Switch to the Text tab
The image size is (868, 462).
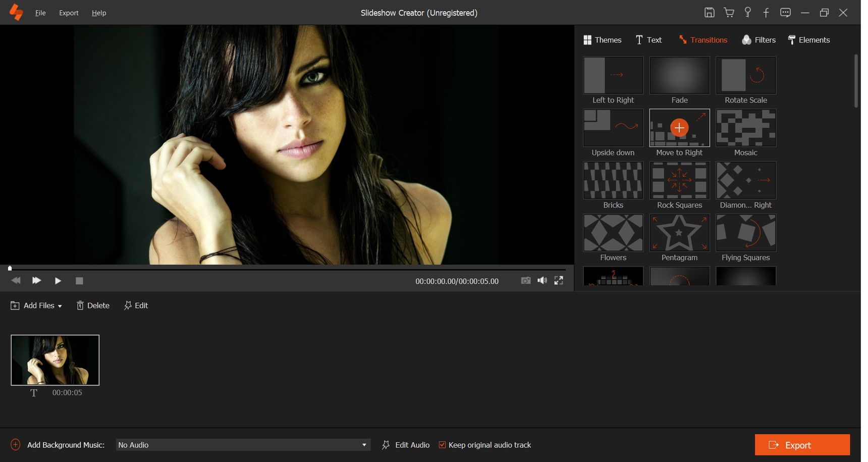(648, 40)
